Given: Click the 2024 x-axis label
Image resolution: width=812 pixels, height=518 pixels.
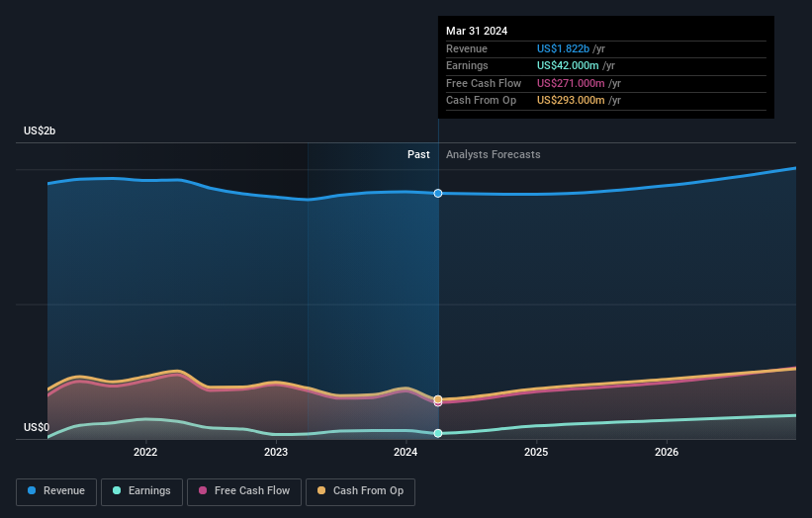Looking at the screenshot, I should 406,452.
